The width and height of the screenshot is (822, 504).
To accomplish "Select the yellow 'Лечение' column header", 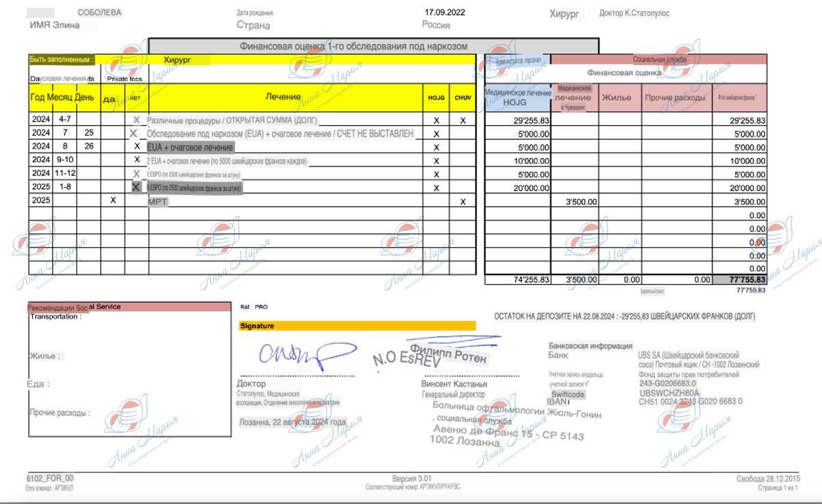I will point(284,97).
